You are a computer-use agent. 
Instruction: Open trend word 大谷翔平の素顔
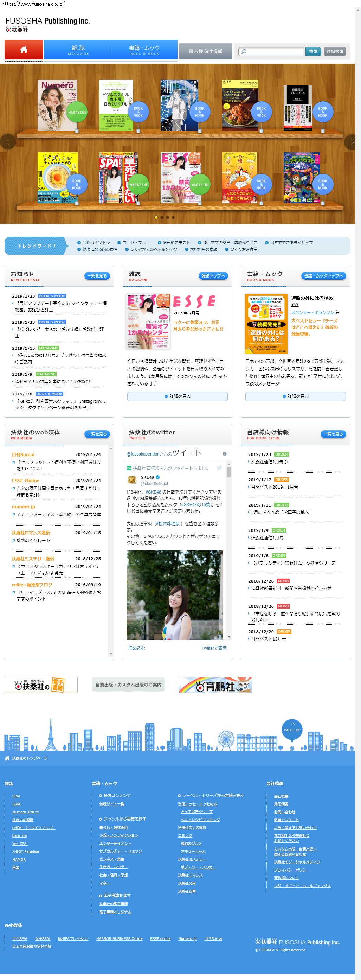204,249
